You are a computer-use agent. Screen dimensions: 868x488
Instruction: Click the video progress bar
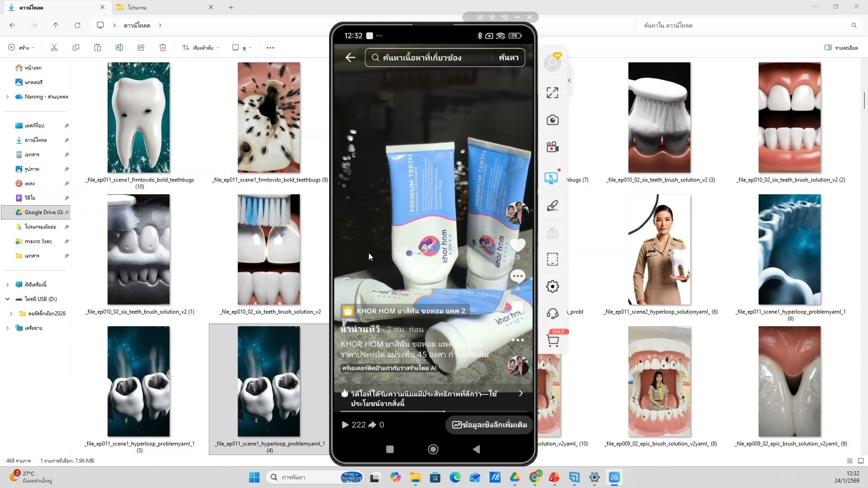point(433,411)
